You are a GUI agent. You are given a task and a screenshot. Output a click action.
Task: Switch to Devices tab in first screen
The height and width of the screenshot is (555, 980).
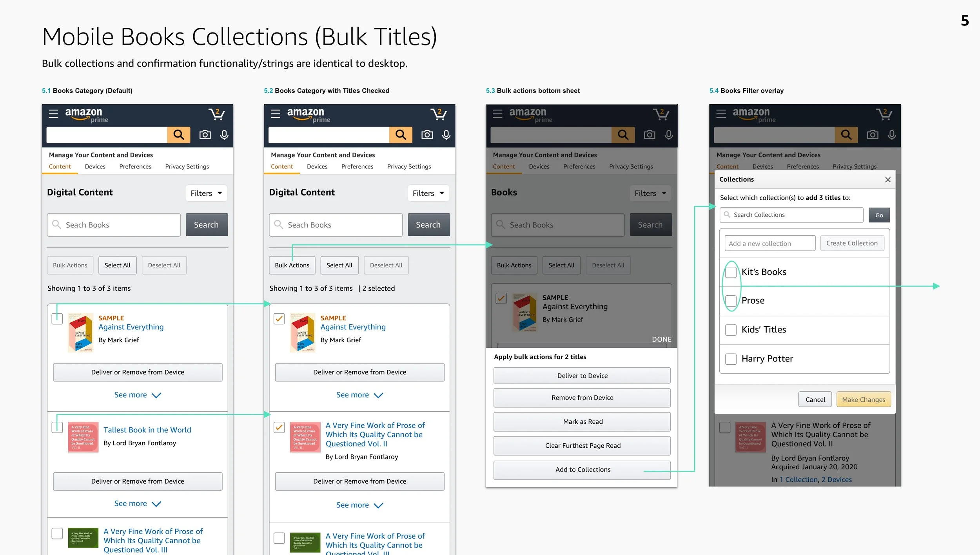coord(95,166)
